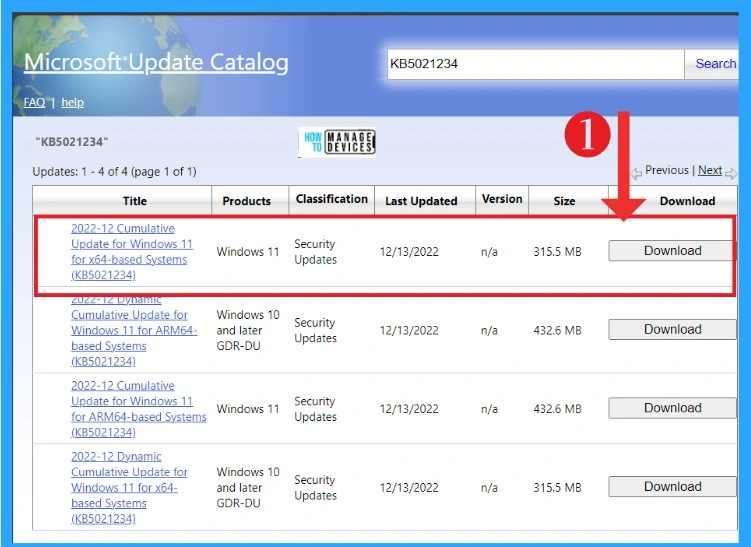Click 315.5 MB size in x64 Dynamic Cumulative row
The image size is (751, 547).
pyautogui.click(x=558, y=487)
